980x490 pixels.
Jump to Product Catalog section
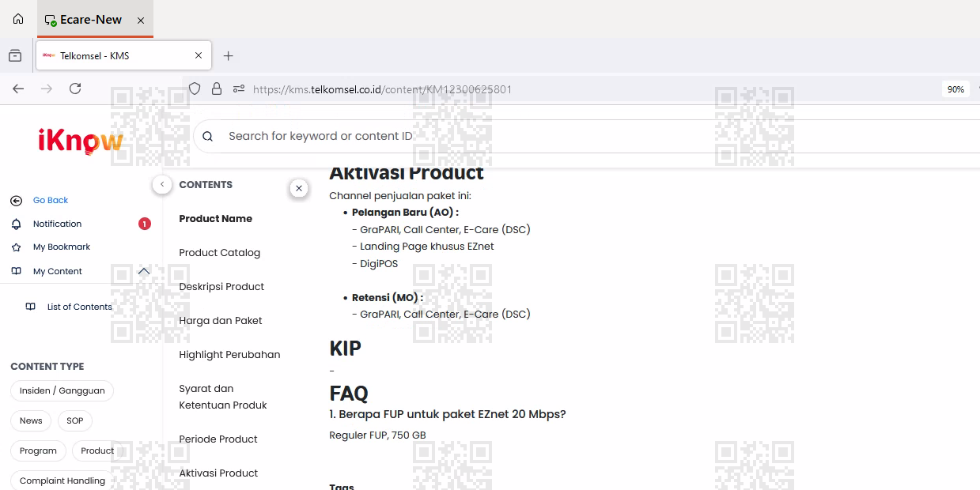(x=220, y=253)
